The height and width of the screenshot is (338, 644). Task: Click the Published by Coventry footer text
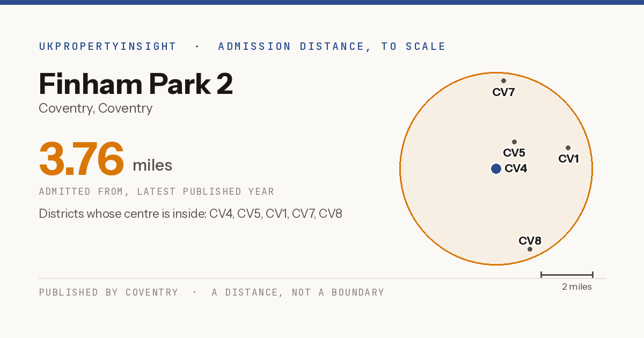108,292
